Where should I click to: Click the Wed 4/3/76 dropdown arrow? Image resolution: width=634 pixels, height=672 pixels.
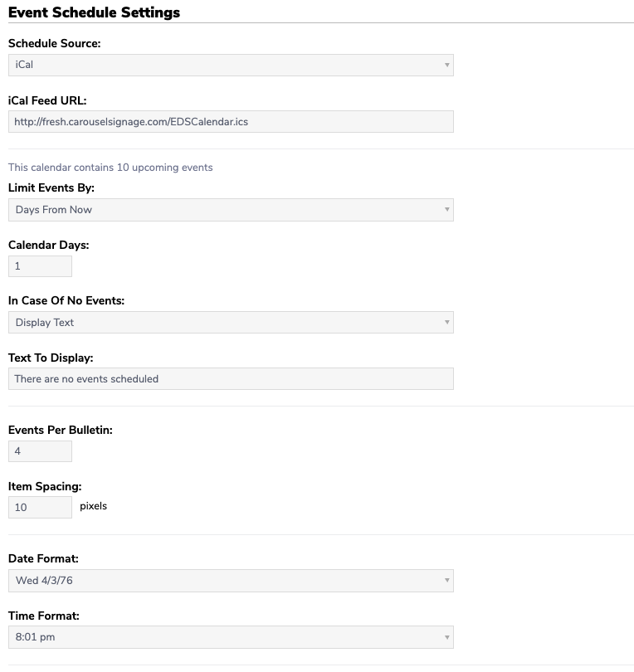pyautogui.click(x=446, y=580)
